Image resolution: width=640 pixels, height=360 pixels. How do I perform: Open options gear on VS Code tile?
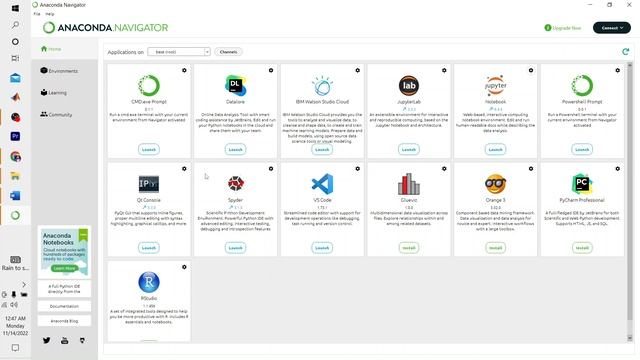(x=358, y=169)
